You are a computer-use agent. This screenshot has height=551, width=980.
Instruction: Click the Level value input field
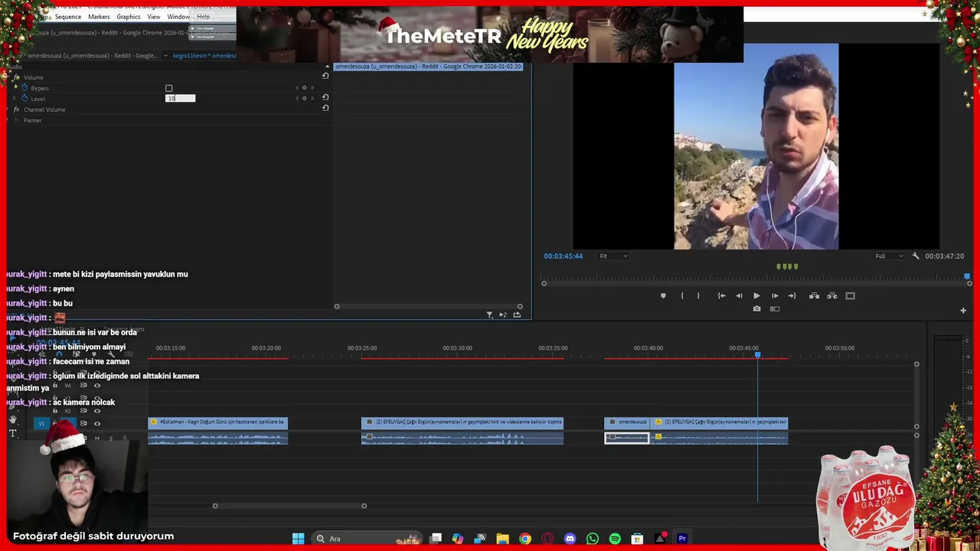181,98
